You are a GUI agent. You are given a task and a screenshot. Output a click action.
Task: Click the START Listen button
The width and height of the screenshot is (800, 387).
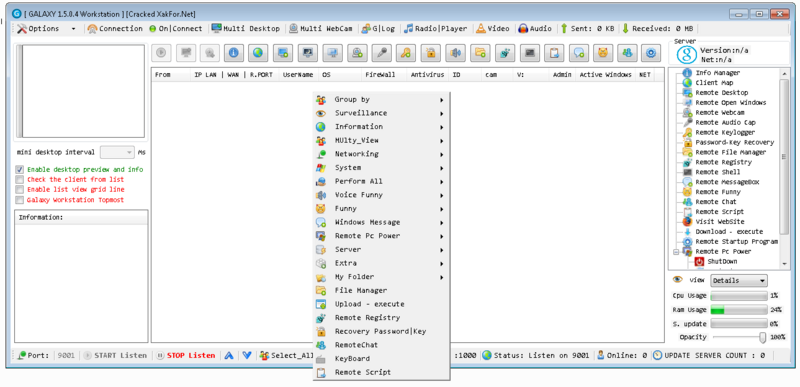click(115, 355)
